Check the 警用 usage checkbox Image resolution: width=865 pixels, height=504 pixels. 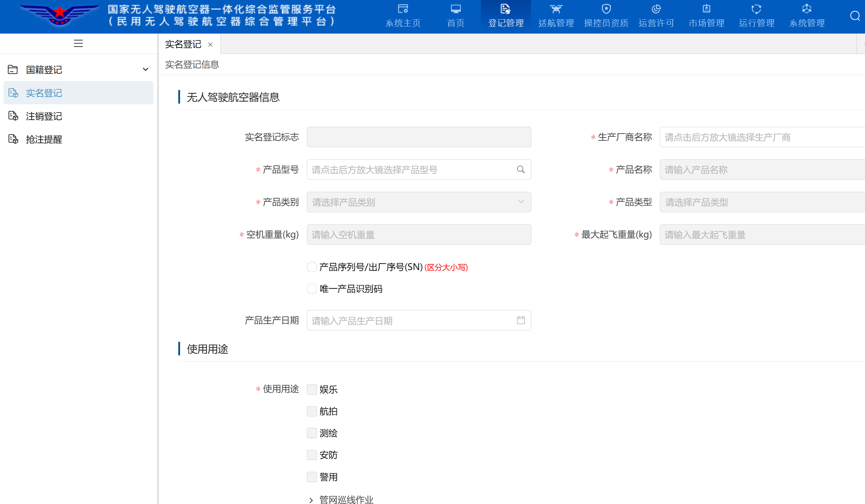[x=312, y=477]
